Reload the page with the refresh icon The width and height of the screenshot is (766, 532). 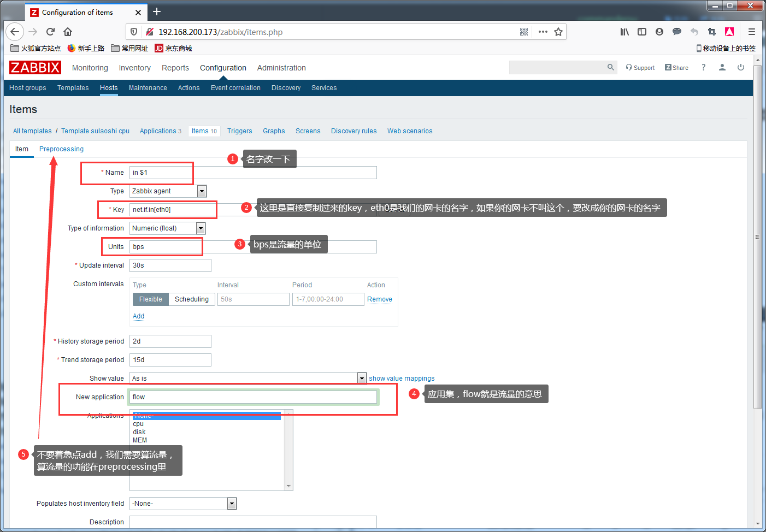pyautogui.click(x=50, y=32)
